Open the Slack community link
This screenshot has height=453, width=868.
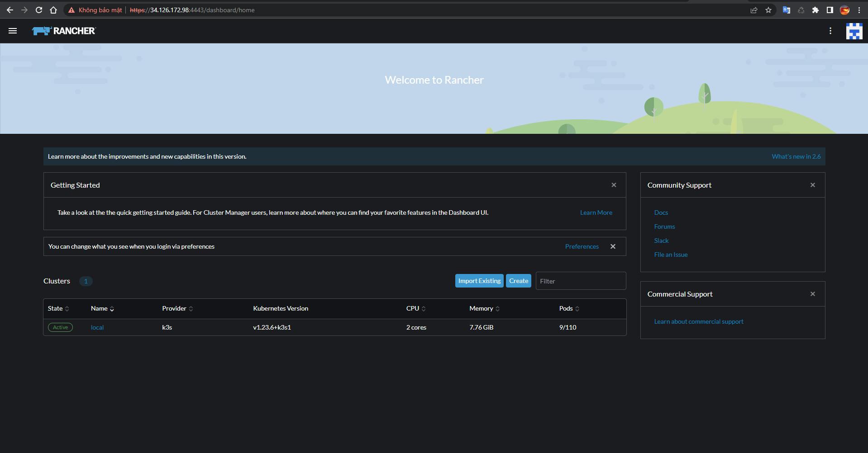point(661,241)
